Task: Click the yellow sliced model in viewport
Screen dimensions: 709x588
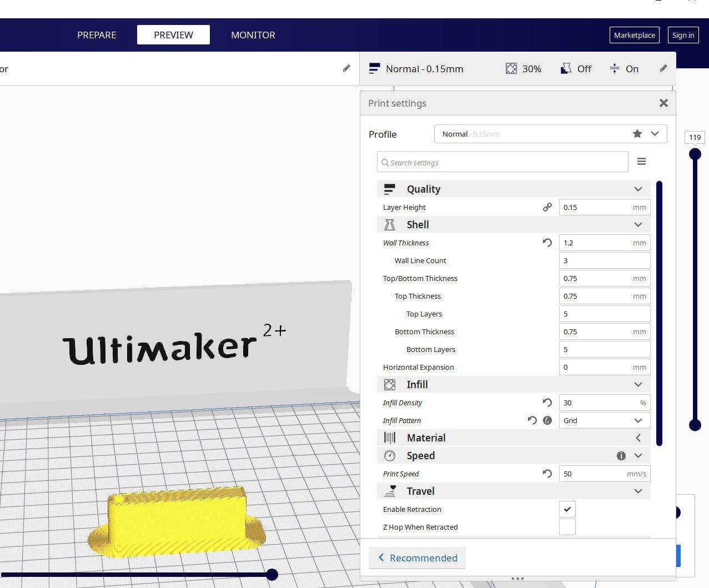Action: click(177, 522)
